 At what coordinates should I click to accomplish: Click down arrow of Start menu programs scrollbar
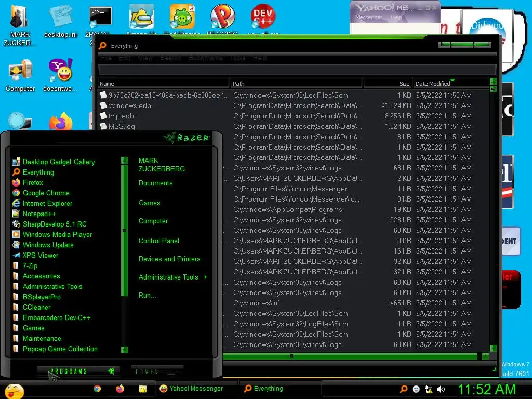coord(125,350)
